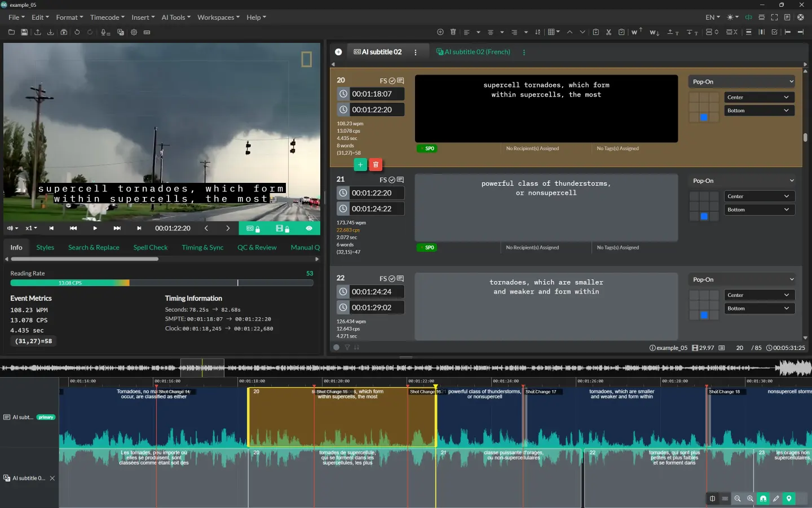Select the AI subtitle 02 (French) tab
Image resolution: width=812 pixels, height=508 pixels.
tap(473, 52)
